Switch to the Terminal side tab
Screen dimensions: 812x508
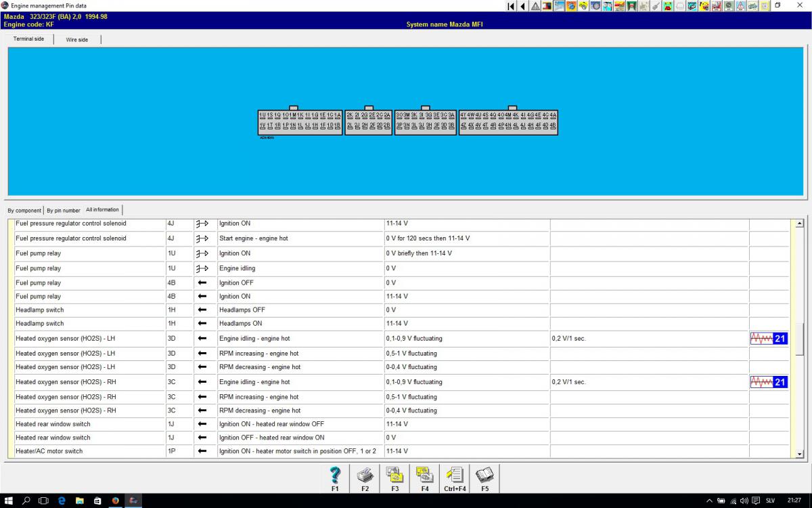[x=29, y=39]
